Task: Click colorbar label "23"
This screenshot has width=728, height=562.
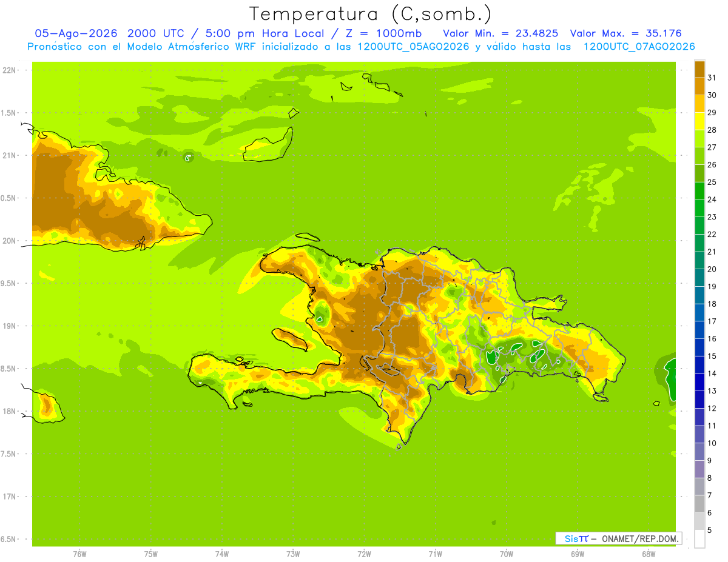Action: point(712,217)
